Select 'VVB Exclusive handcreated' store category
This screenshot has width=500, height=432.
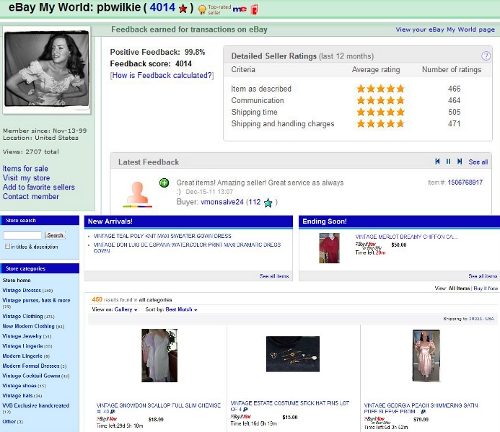(36, 406)
